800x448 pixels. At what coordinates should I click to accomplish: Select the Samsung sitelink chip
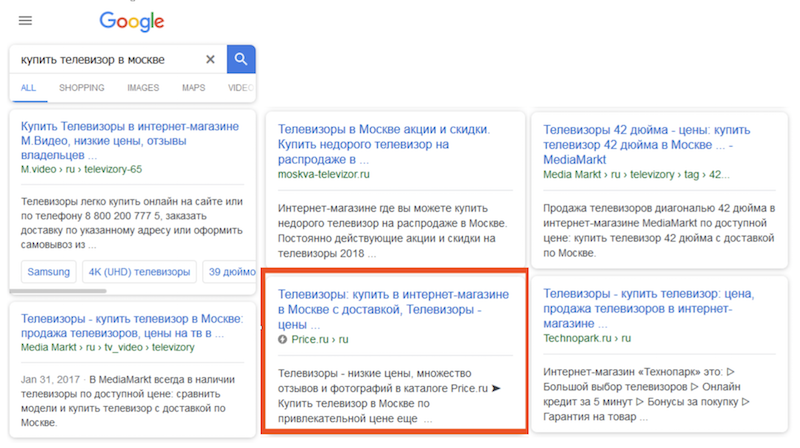tap(48, 272)
